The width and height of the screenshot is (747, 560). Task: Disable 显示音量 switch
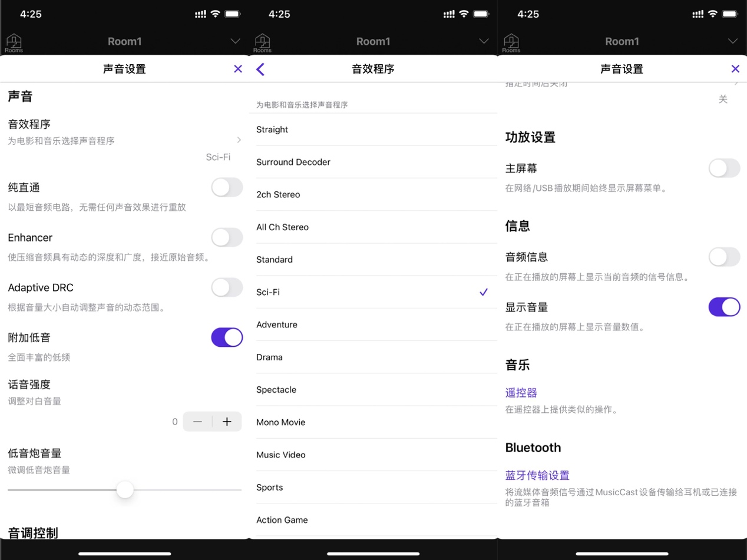coord(724,307)
